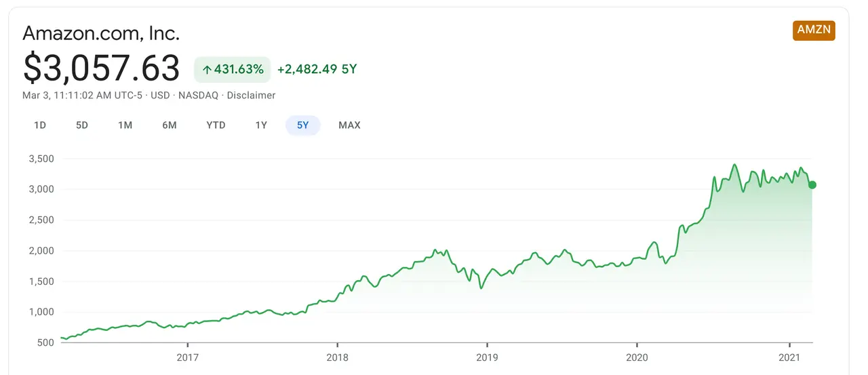Open the Disclaimer link
The image size is (868, 375).
click(251, 96)
